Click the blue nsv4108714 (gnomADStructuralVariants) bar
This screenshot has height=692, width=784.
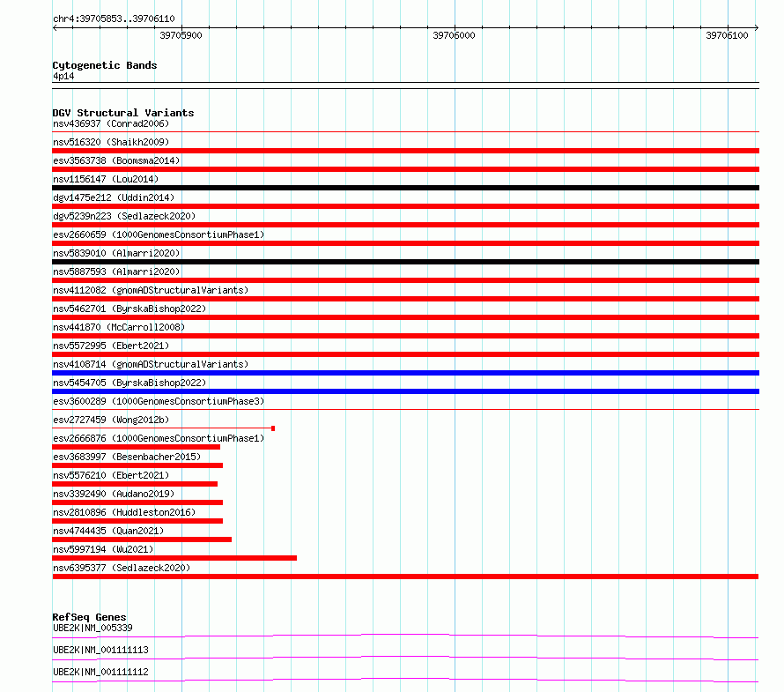(x=405, y=373)
